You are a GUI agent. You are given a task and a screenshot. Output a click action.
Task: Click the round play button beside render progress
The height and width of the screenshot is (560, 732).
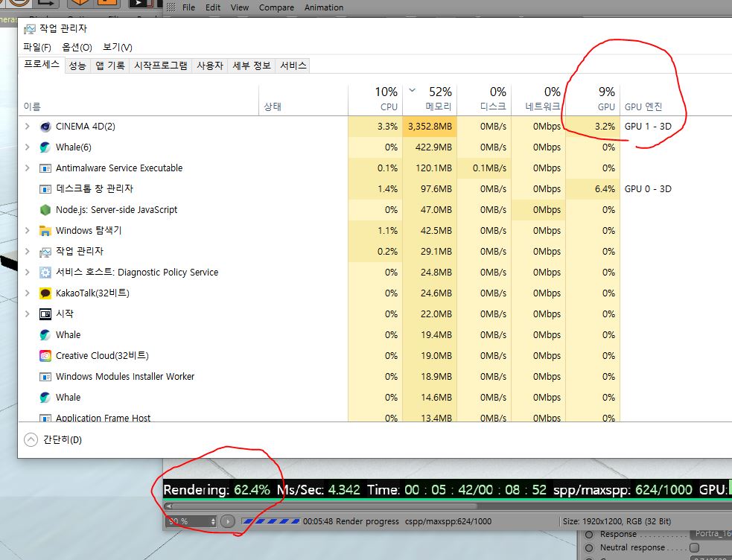[228, 521]
